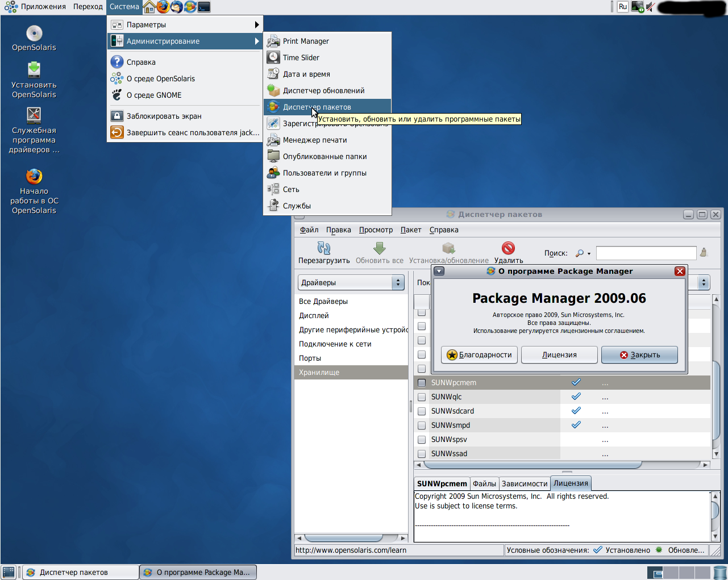728x580 pixels.
Task: Select the SUNWsdcard package checkbox
Action: tap(422, 411)
